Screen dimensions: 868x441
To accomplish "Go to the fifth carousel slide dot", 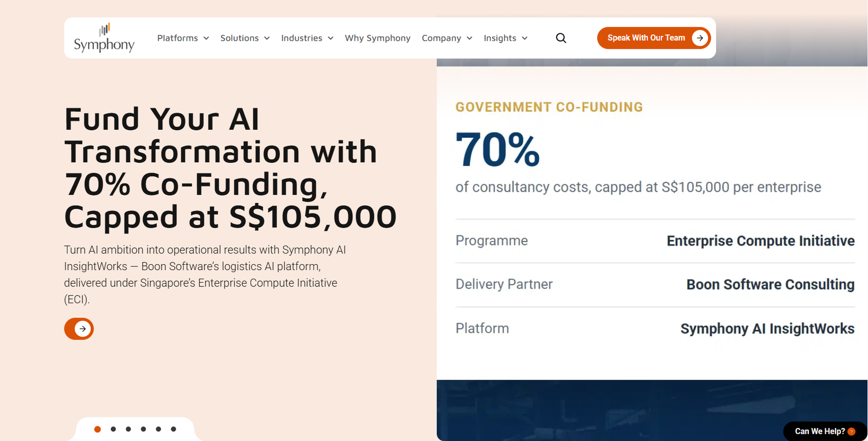I will click(158, 429).
